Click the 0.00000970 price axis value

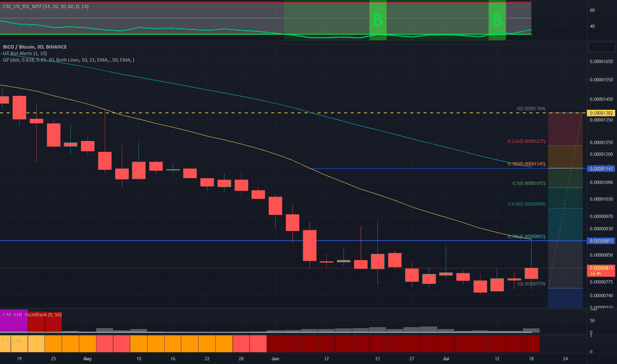click(x=601, y=216)
